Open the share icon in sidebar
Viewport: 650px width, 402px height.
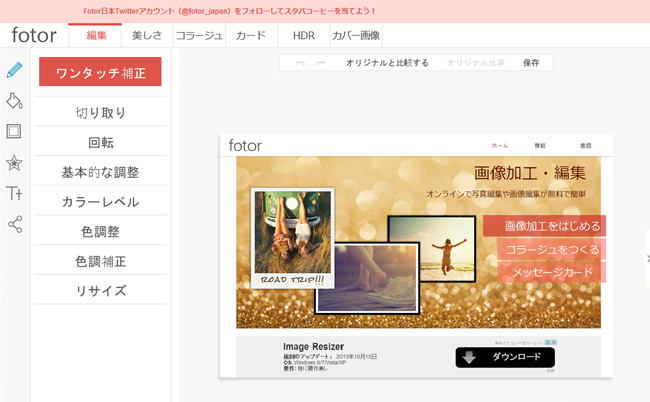[15, 224]
